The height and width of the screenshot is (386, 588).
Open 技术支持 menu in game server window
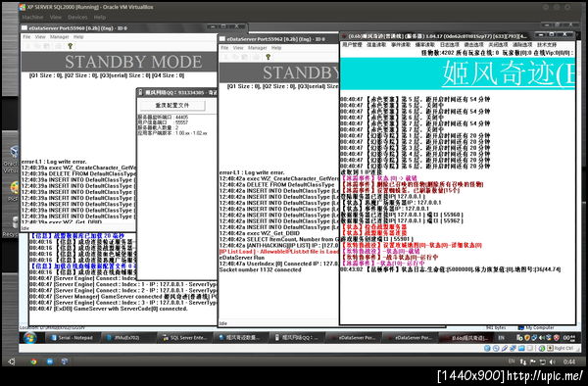(547, 45)
